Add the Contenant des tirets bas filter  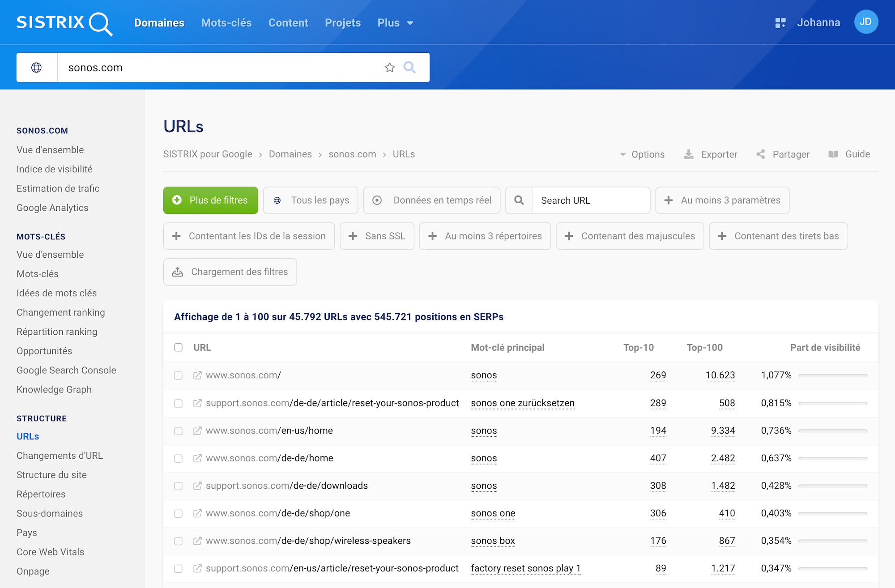tap(778, 236)
